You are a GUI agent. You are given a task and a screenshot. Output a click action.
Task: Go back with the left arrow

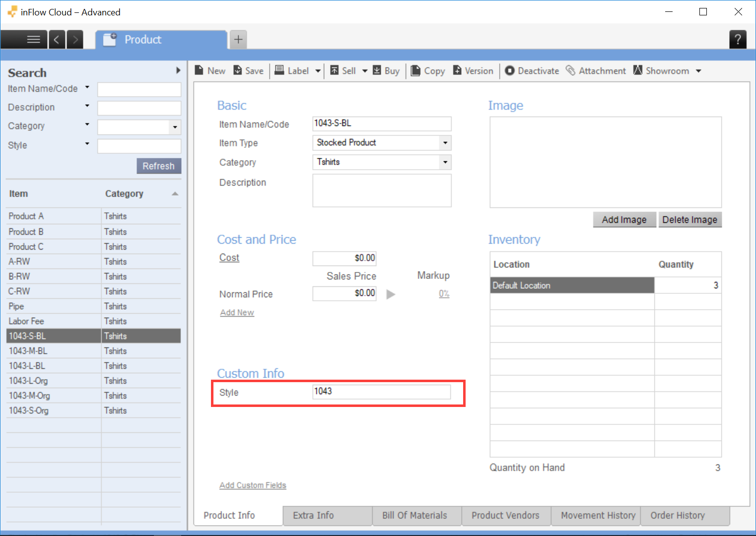click(x=57, y=39)
